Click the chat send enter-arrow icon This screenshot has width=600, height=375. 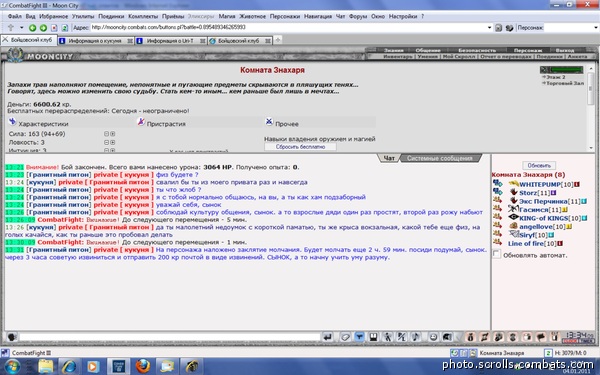pyautogui.click(x=328, y=337)
